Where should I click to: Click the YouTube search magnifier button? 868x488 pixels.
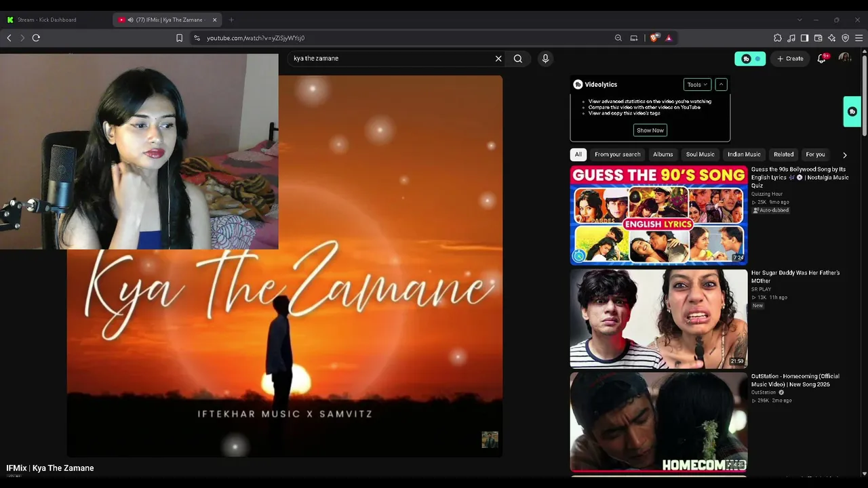(518, 58)
